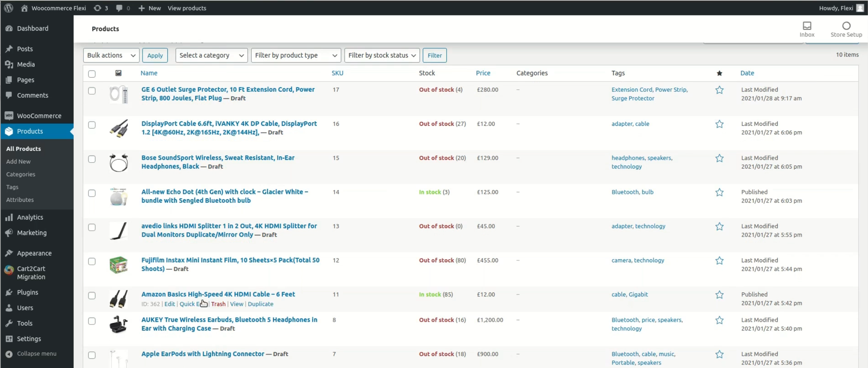This screenshot has height=368, width=868.
Task: Click the Howdy Flexi avatar icon
Action: [860, 8]
